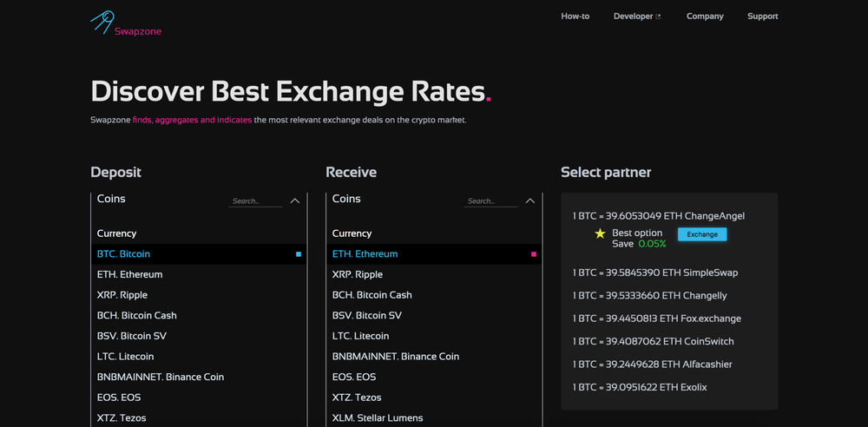Click the Deposit Coins header label

point(111,199)
